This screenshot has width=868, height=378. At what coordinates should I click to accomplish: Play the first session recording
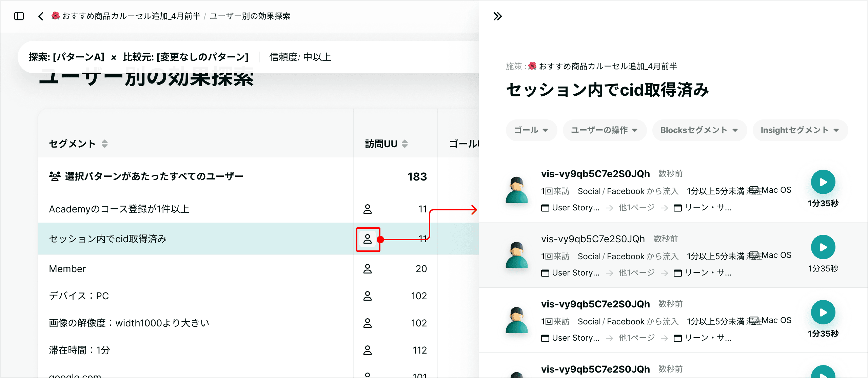coord(823,182)
